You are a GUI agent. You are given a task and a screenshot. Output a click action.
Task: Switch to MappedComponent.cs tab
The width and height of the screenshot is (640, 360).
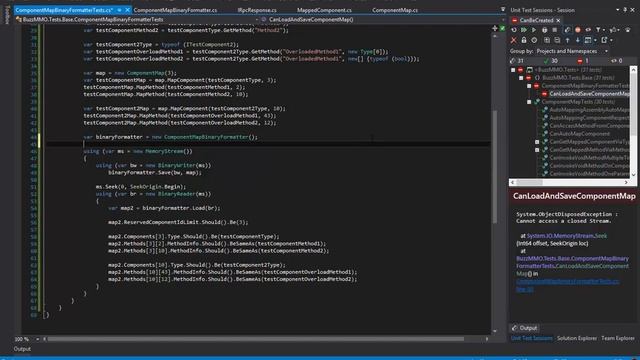324,10
